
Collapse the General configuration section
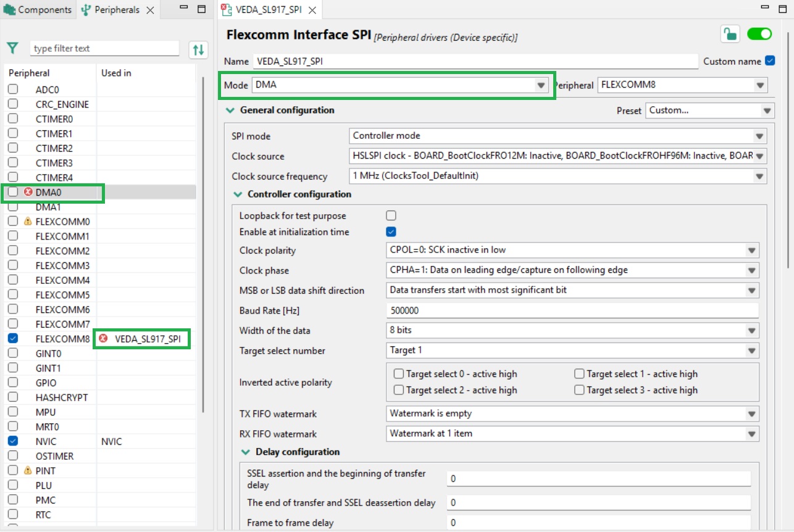tap(230, 110)
